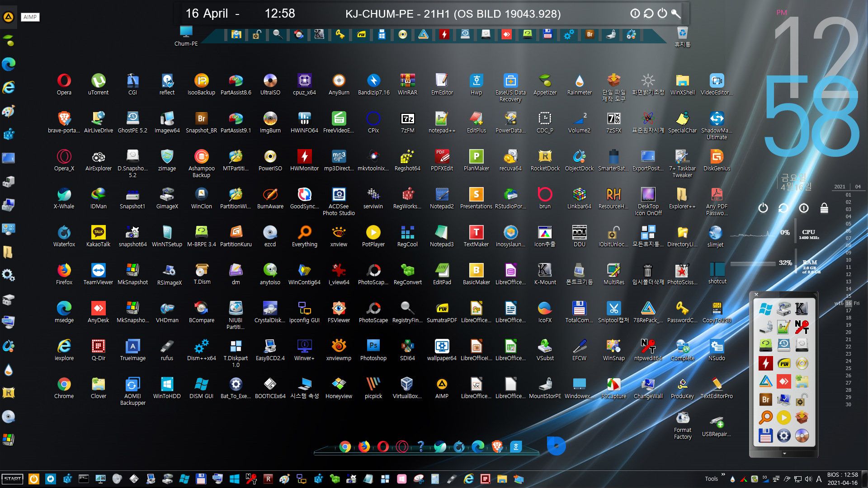Click the START button on taskbar
Image resolution: width=868 pixels, height=488 pixels.
[x=13, y=479]
